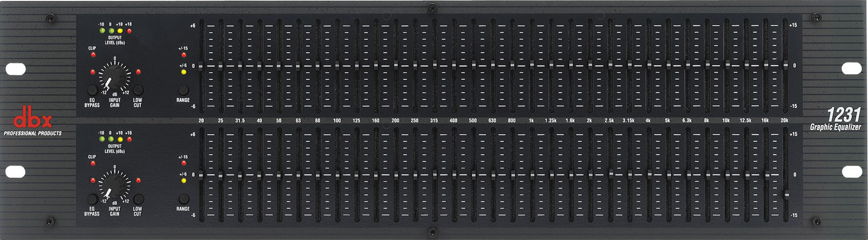
Task: Click the dbx Professional Products logo
Action: click(x=33, y=124)
